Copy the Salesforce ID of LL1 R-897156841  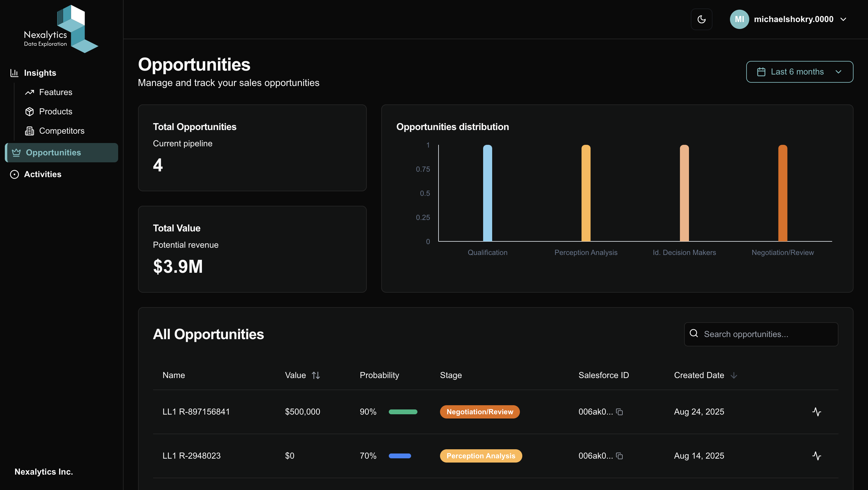pyautogui.click(x=620, y=412)
